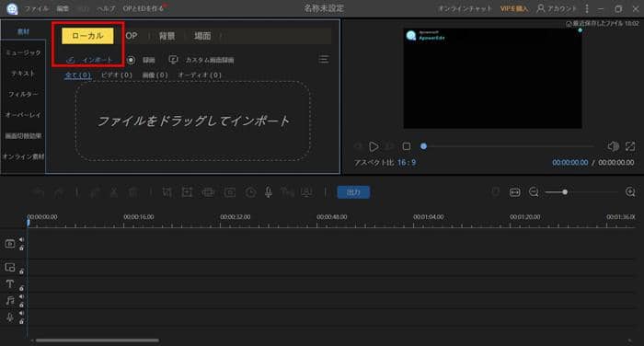Mute the preview with the speaker icon
Image resolution: width=644 pixels, height=346 pixels.
coord(613,146)
